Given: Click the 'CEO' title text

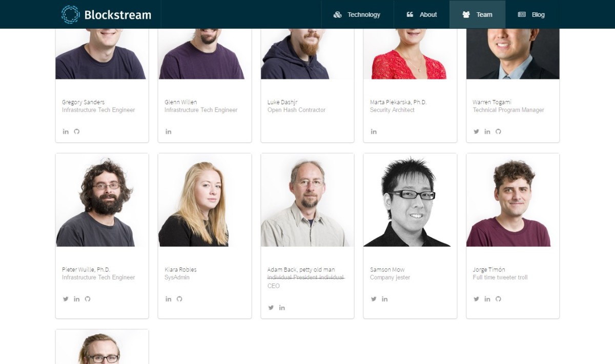Looking at the screenshot, I should pyautogui.click(x=274, y=286).
